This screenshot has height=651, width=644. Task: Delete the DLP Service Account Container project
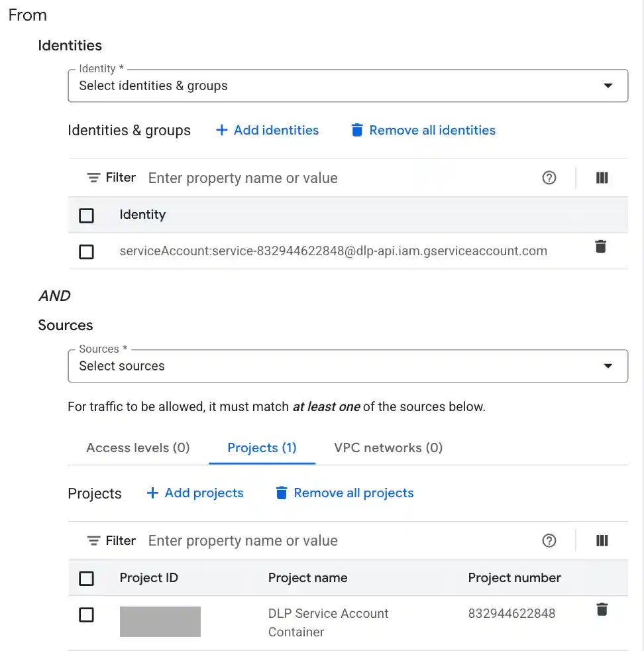(602, 609)
